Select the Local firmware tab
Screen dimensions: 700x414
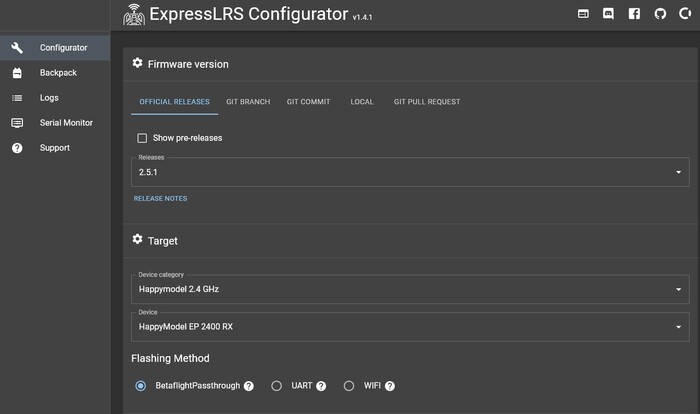click(x=362, y=102)
